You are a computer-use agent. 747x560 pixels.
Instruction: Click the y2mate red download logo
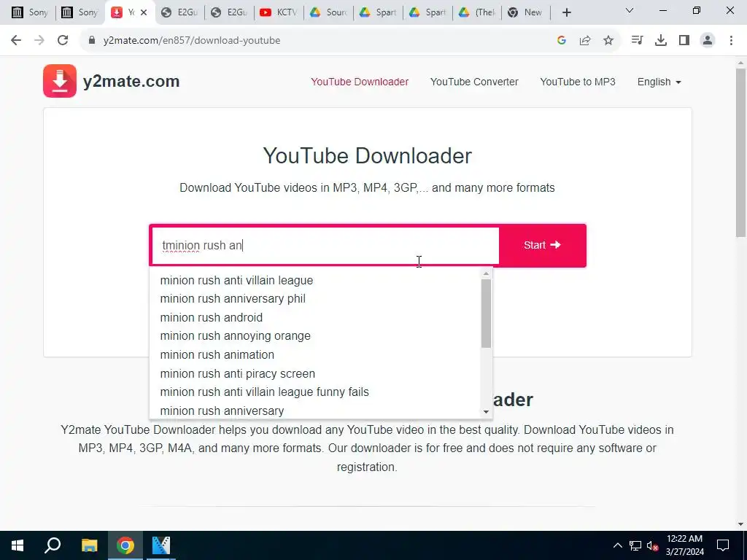pyautogui.click(x=60, y=81)
